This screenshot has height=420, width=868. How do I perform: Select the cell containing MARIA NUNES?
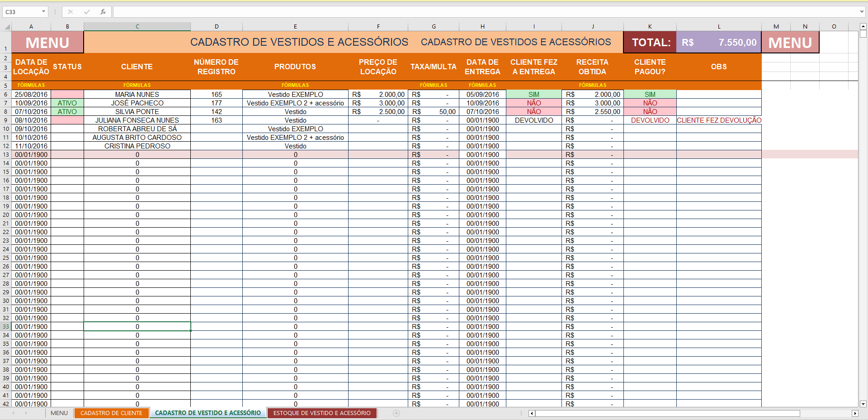click(137, 94)
